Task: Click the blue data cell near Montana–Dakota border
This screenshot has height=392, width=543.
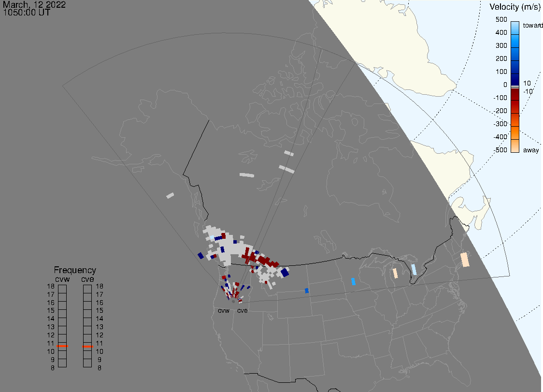Action: point(307,290)
